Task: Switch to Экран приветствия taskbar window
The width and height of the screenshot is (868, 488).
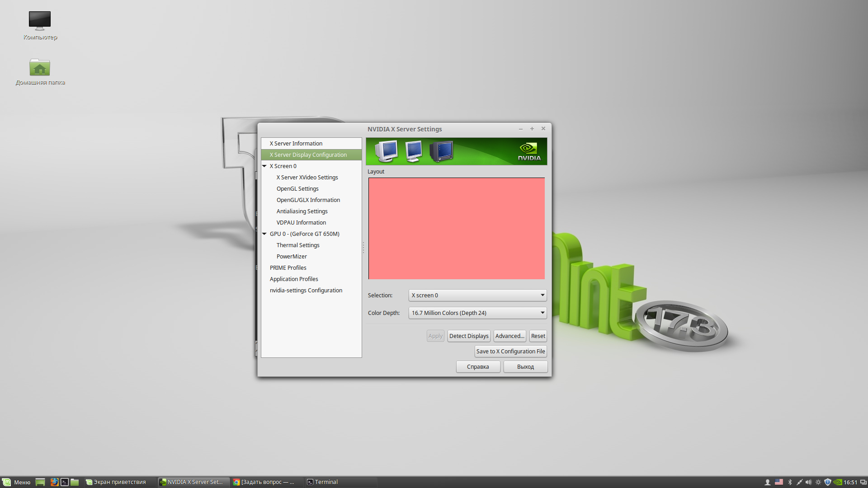Action: [119, 482]
